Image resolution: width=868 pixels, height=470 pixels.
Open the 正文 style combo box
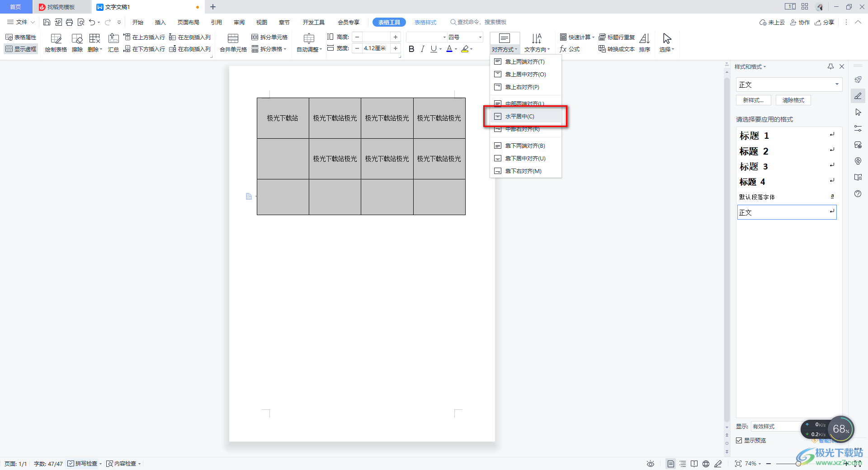coord(789,85)
